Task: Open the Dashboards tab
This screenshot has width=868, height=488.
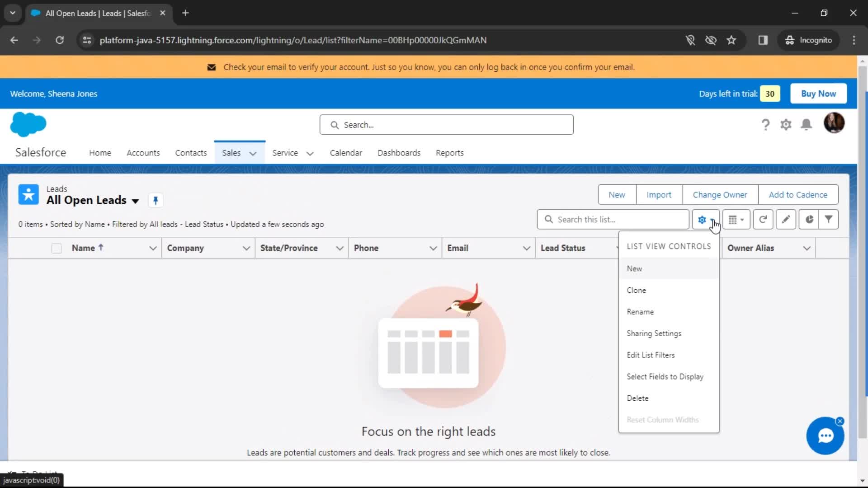Action: click(399, 153)
